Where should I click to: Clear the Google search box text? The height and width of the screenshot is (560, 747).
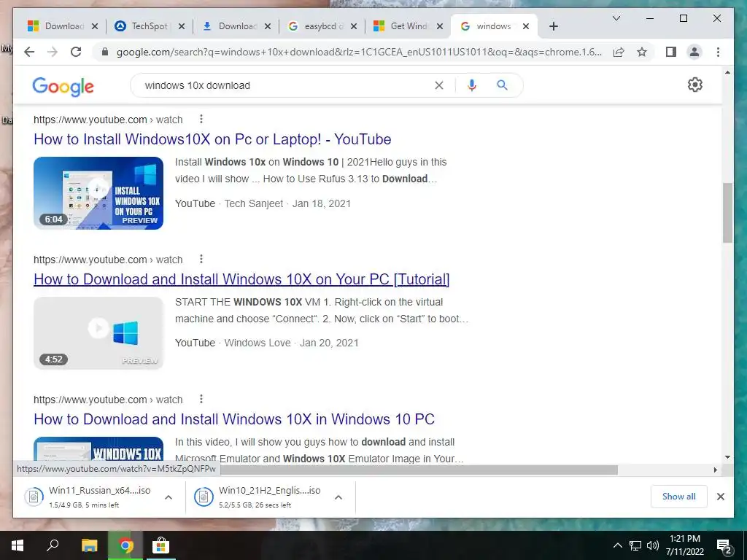pyautogui.click(x=438, y=85)
